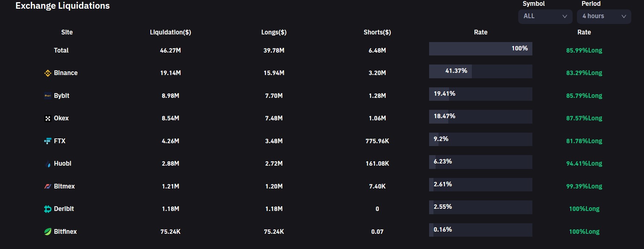Click the Binance exchange logo icon
This screenshot has width=644, height=249.
click(x=47, y=73)
